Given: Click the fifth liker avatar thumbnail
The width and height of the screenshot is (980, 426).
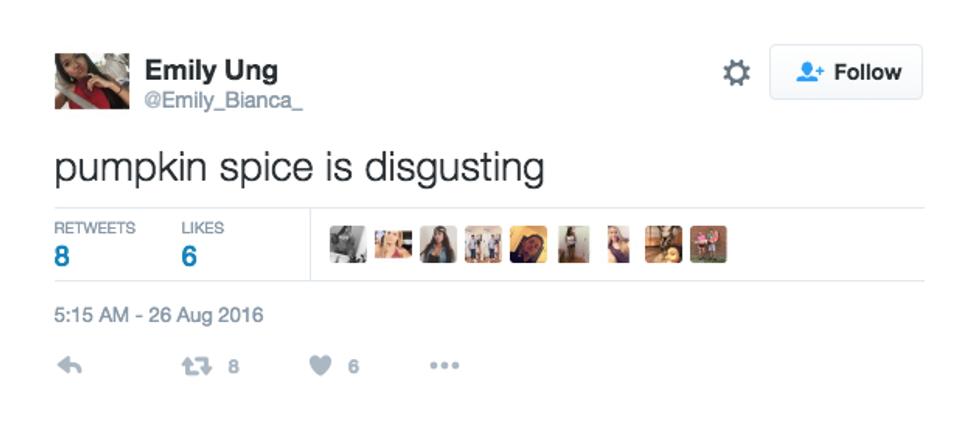Looking at the screenshot, I should pos(528,245).
